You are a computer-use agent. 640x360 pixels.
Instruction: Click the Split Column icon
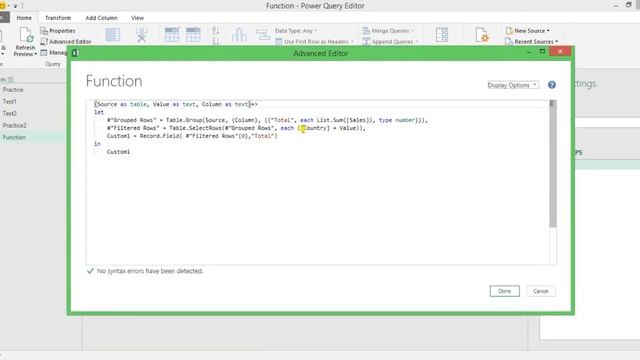(239, 35)
